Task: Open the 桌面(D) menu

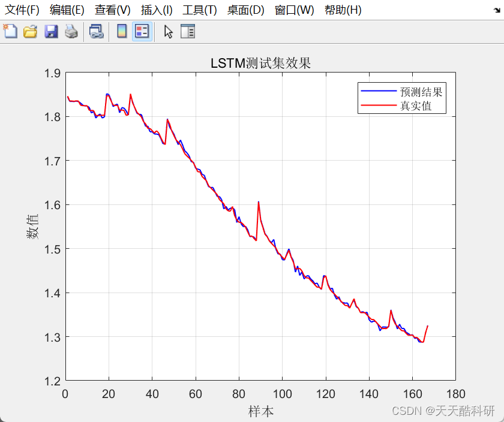Action: tap(245, 10)
